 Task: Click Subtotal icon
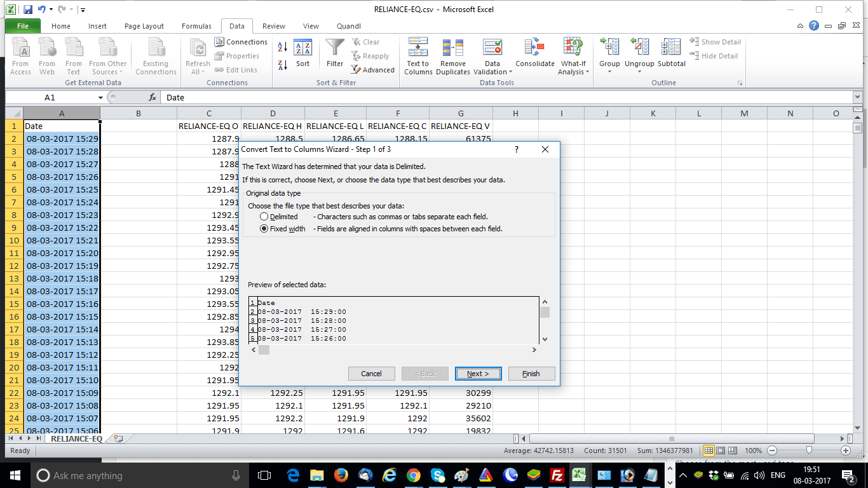pyautogui.click(x=672, y=53)
